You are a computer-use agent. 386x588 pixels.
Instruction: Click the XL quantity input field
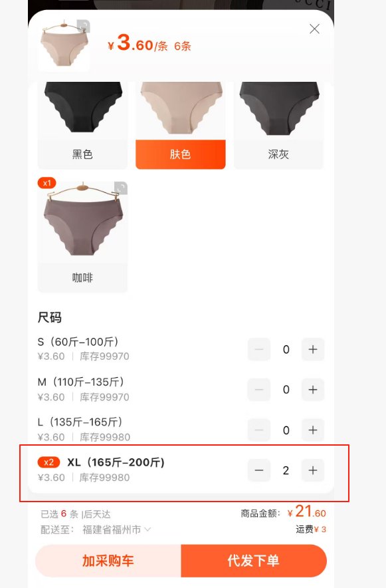click(286, 470)
